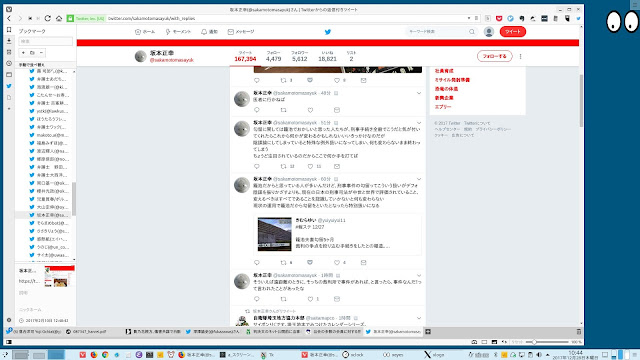Open the quoted tweet image thumbnail
640x360 pixels.
[x=275, y=234]
